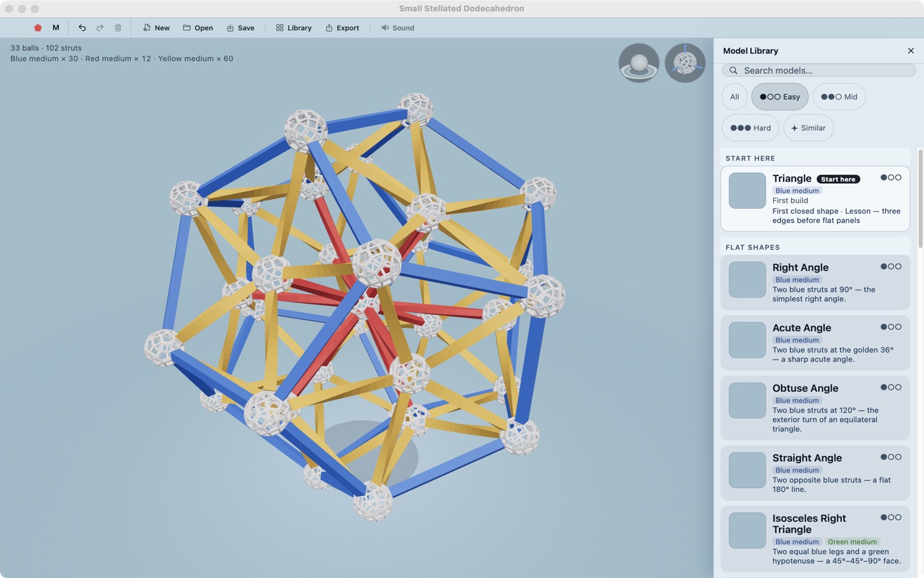Image resolution: width=924 pixels, height=578 pixels.
Task: Select the Isosceles Right Triangle model title
Action: tap(809, 524)
